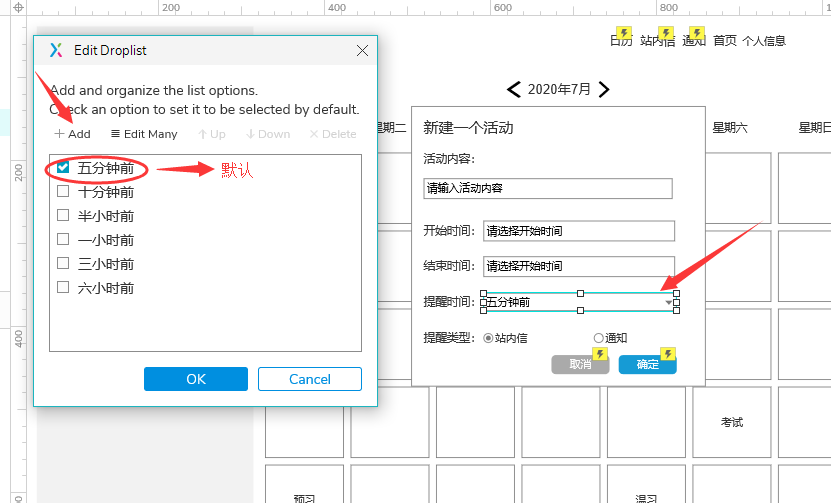Open Edit Many in droplist dialog
This screenshot has height=503, width=831.
(x=144, y=134)
